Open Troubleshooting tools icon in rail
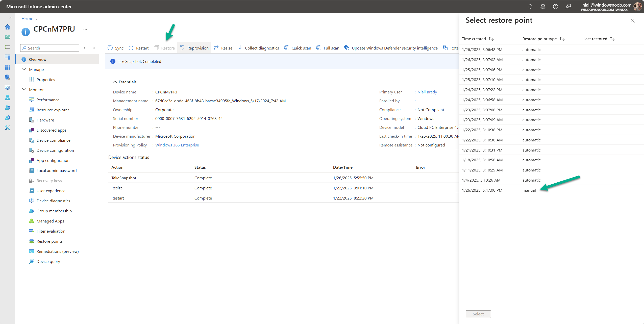The image size is (644, 324). [x=8, y=128]
